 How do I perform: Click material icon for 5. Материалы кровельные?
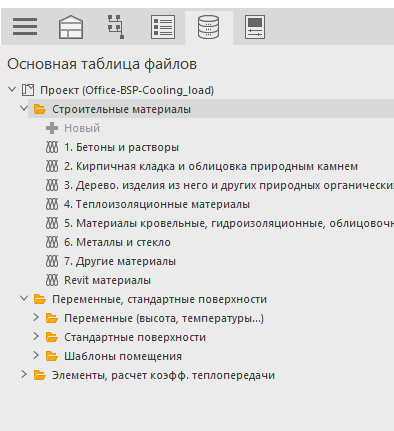(x=52, y=223)
